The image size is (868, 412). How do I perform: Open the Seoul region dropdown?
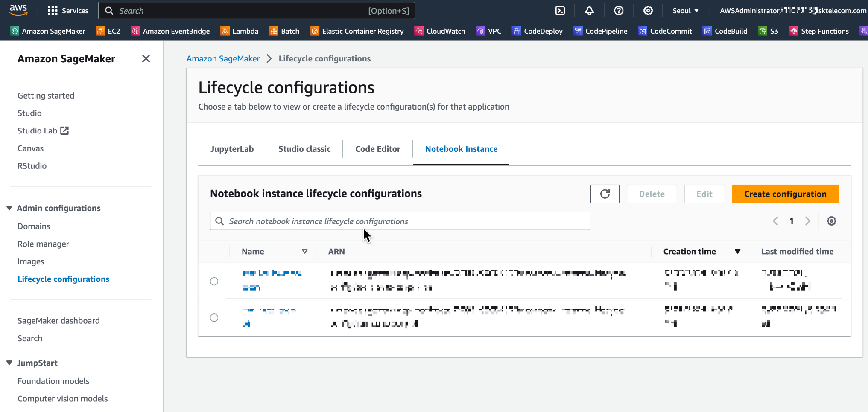coord(686,11)
